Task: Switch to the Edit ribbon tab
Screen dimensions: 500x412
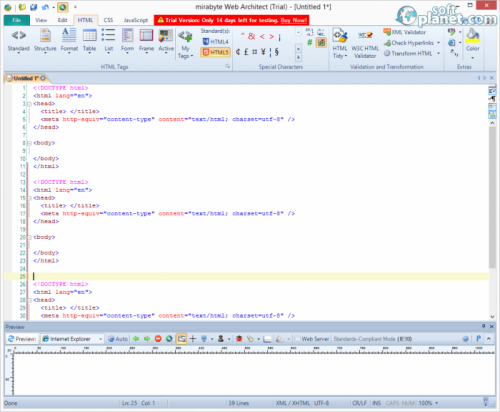Action: tap(62, 20)
